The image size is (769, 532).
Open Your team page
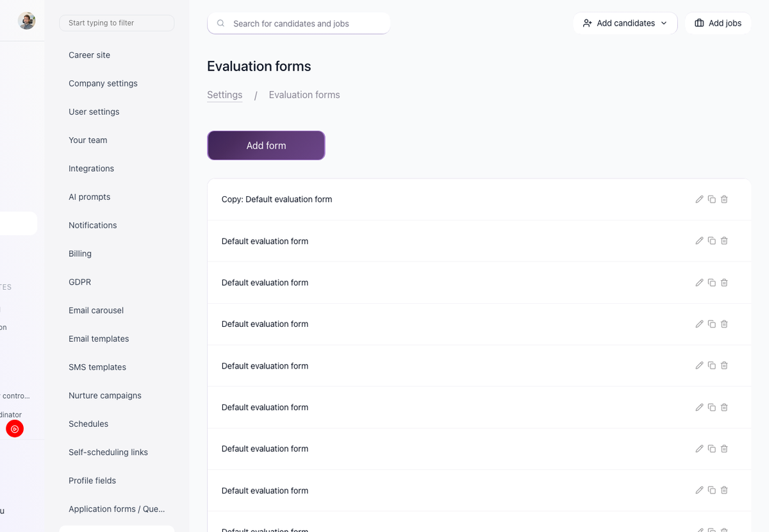pos(88,140)
